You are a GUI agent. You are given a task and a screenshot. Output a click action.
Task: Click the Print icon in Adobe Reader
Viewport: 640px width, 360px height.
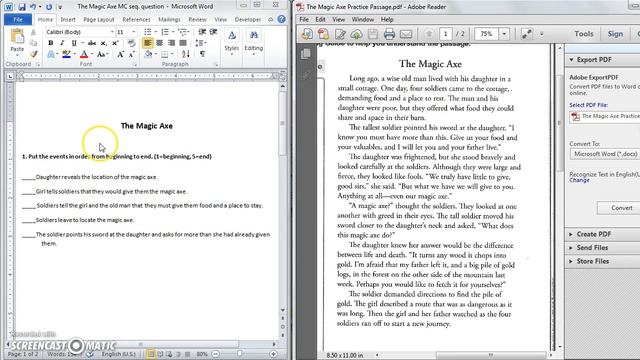(389, 34)
